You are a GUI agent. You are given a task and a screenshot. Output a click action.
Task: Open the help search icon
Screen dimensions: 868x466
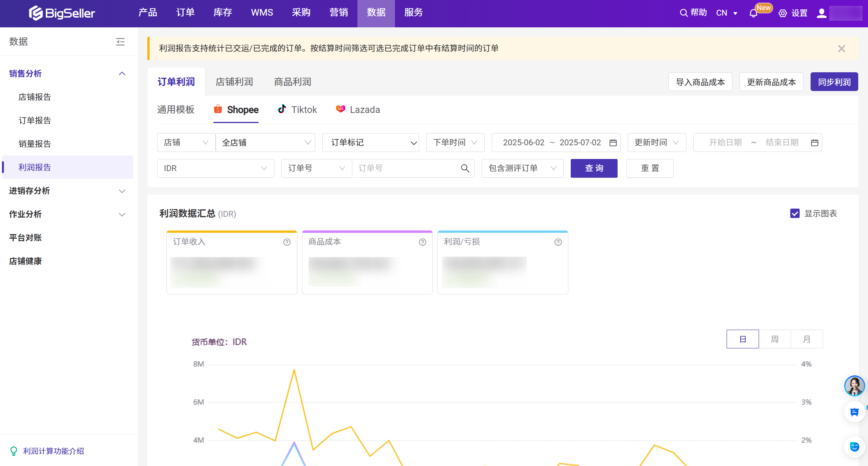click(x=683, y=13)
